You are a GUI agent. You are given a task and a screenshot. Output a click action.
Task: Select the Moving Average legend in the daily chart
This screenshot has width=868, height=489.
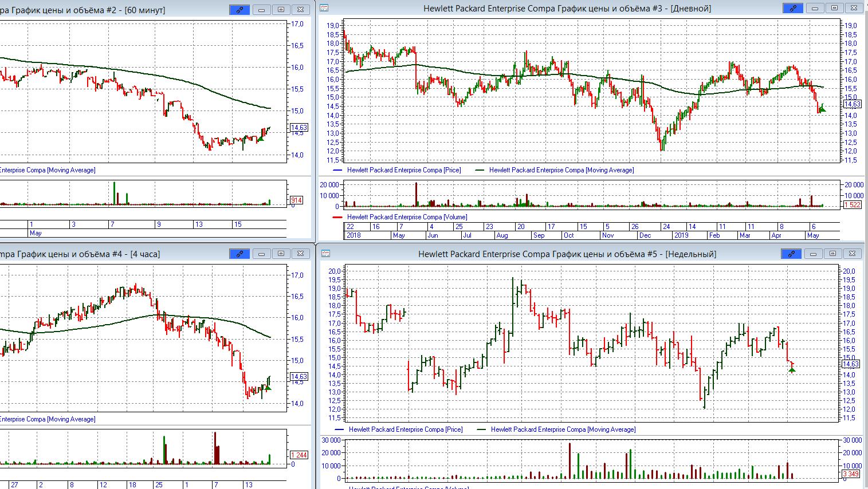pyautogui.click(x=561, y=170)
